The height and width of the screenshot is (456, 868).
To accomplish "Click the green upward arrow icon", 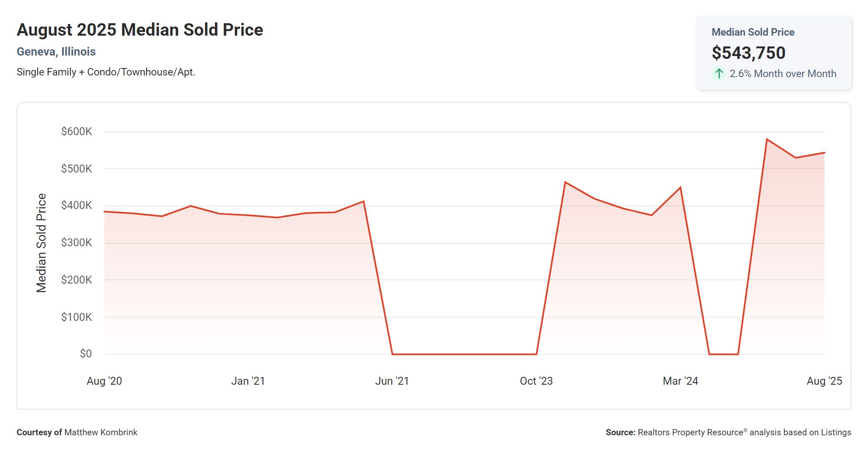I will point(719,74).
